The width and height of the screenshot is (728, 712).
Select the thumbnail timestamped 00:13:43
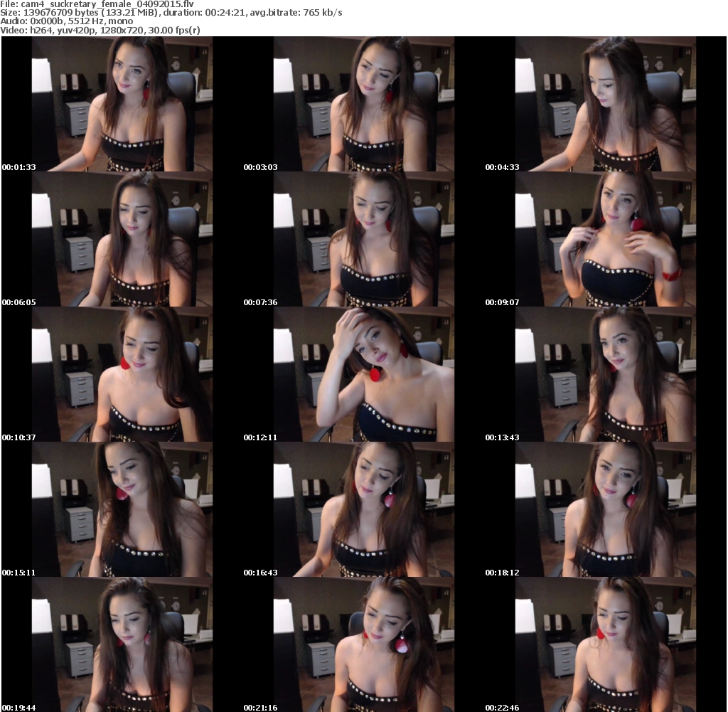[x=606, y=375]
